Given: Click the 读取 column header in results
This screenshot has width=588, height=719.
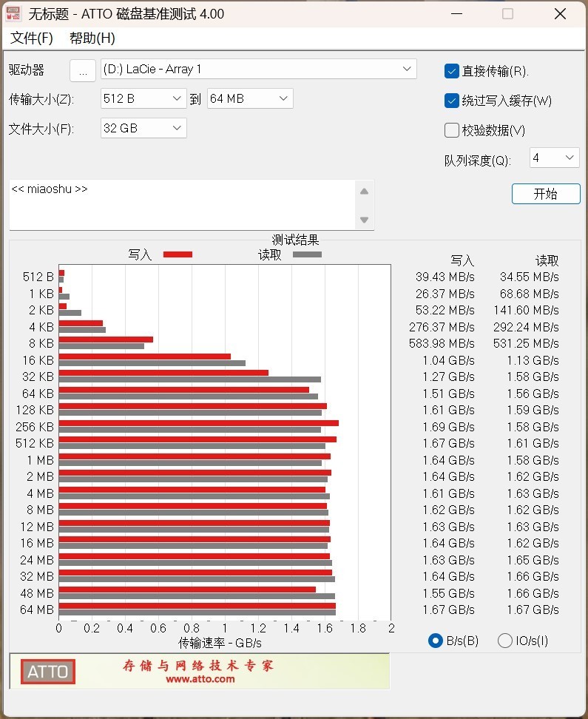Looking at the screenshot, I should (x=547, y=261).
